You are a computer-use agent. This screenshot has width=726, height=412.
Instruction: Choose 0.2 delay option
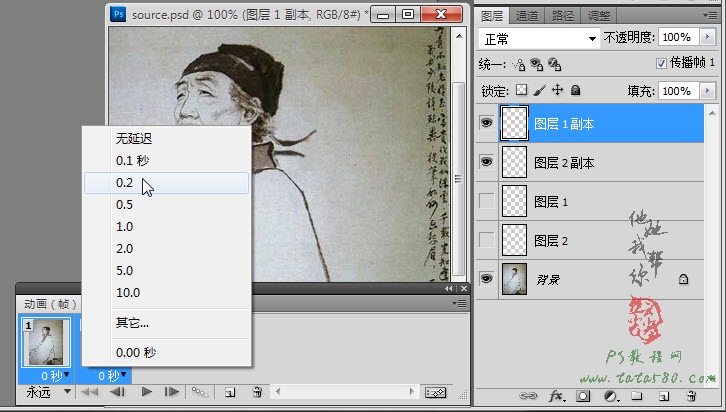167,183
